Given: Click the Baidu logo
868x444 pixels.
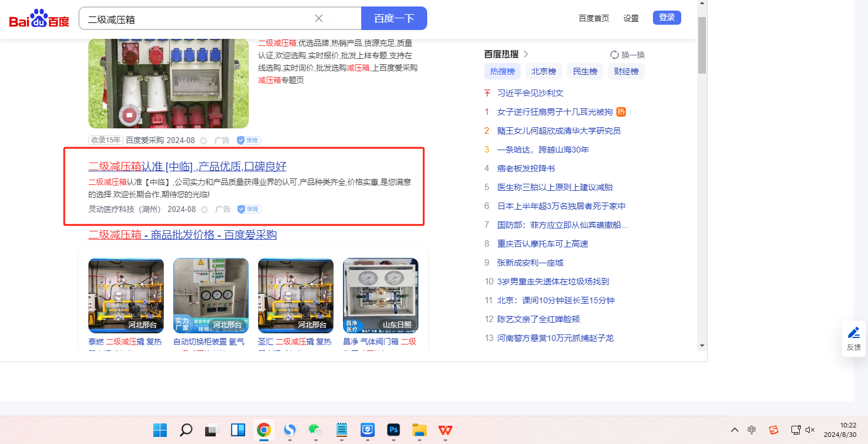Looking at the screenshot, I should [39, 19].
